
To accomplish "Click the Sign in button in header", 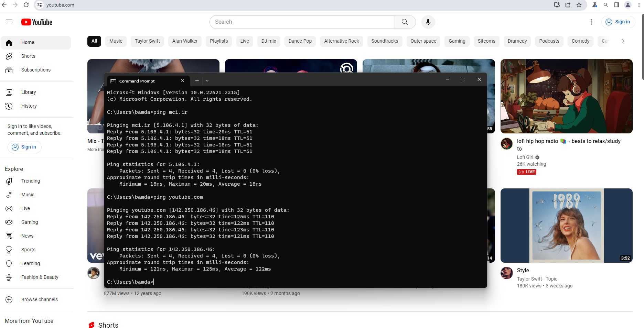I will (x=618, y=22).
